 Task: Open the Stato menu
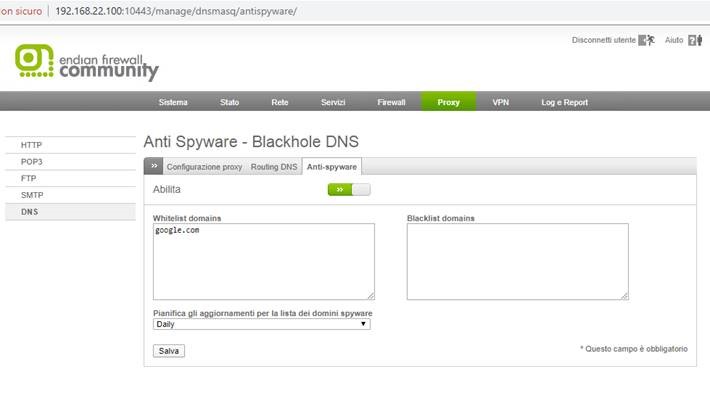[x=230, y=102]
